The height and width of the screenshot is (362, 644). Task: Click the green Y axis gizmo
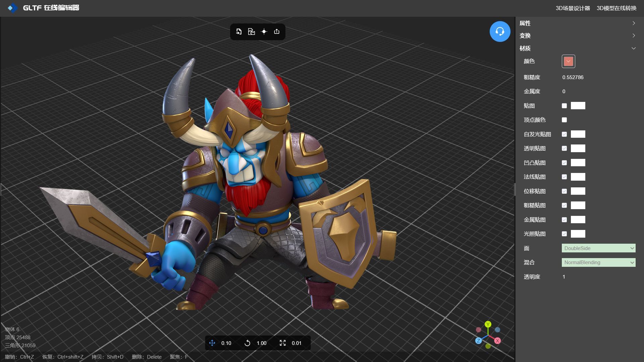(488, 324)
